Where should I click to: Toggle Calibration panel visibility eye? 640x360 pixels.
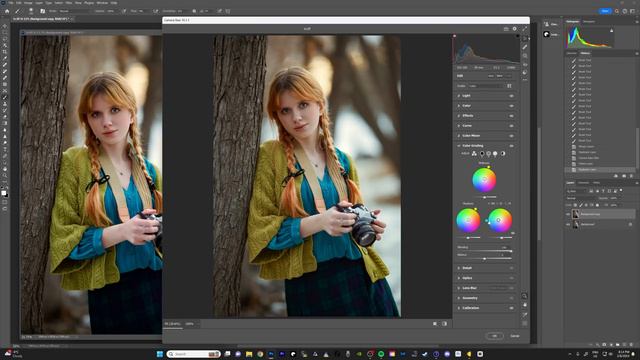(x=511, y=308)
